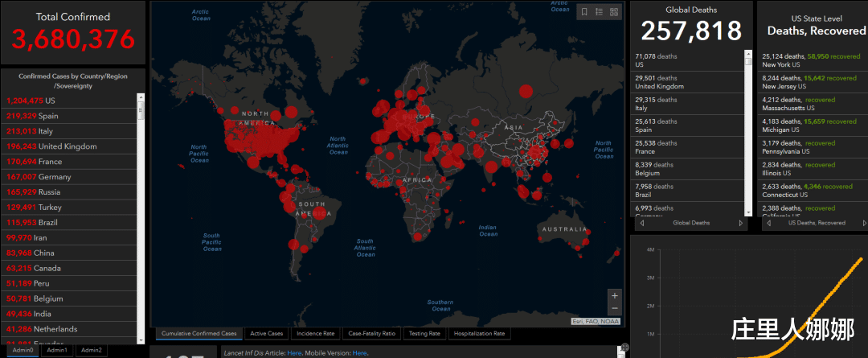
Task: Select Belgium 8,339 deaths row
Action: (688, 168)
